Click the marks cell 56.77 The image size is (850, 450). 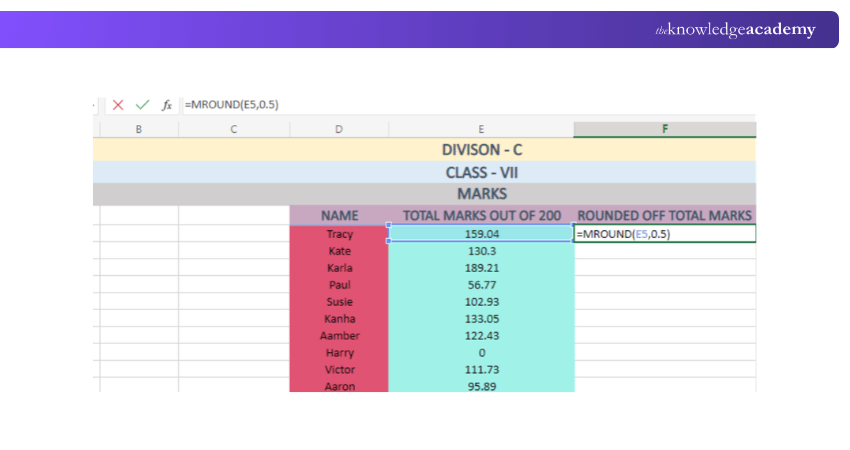(x=481, y=285)
